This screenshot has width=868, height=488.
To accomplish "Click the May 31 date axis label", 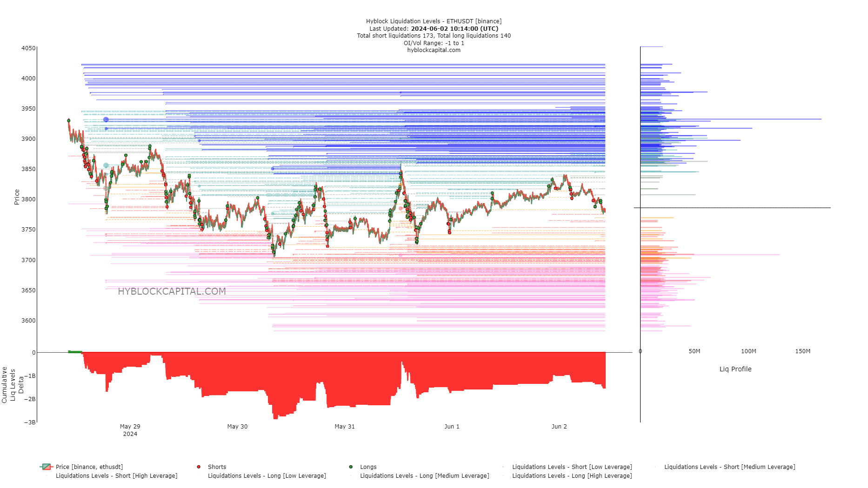I will (345, 427).
